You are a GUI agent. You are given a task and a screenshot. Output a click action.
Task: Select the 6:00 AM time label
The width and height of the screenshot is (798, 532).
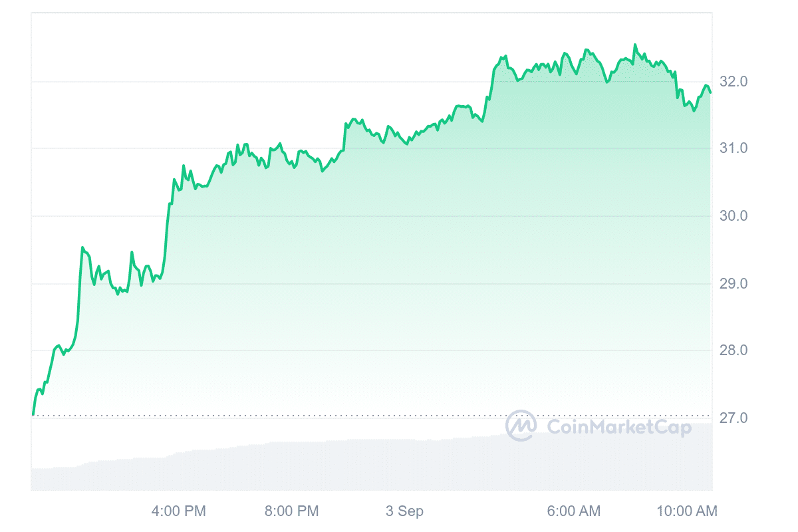click(574, 511)
